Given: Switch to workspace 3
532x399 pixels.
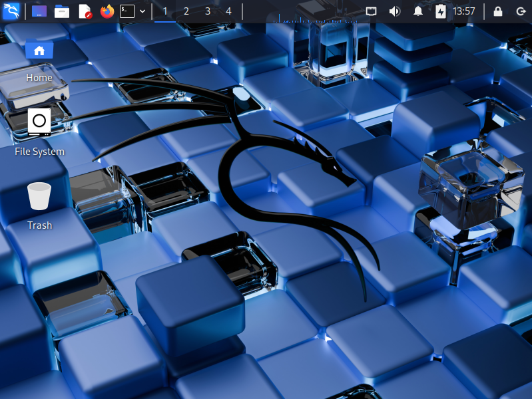Looking at the screenshot, I should (208, 11).
